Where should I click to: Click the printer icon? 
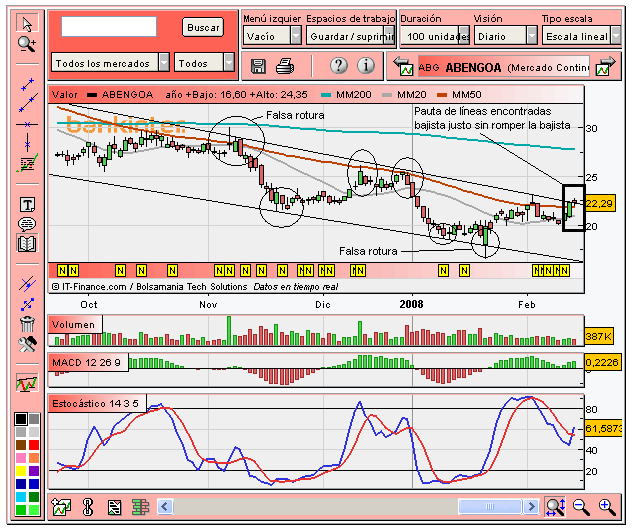(285, 66)
